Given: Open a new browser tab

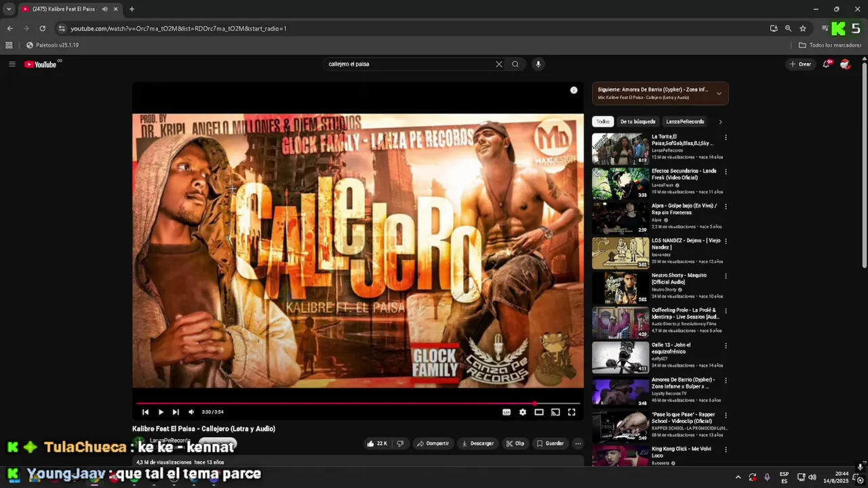Looking at the screenshot, I should tap(132, 9).
